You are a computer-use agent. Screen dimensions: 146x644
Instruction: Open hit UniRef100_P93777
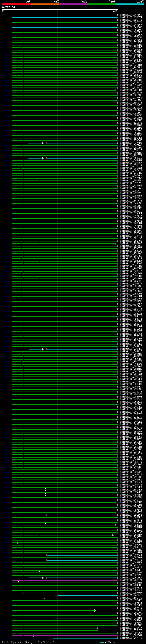pyautogui.click(x=131, y=357)
